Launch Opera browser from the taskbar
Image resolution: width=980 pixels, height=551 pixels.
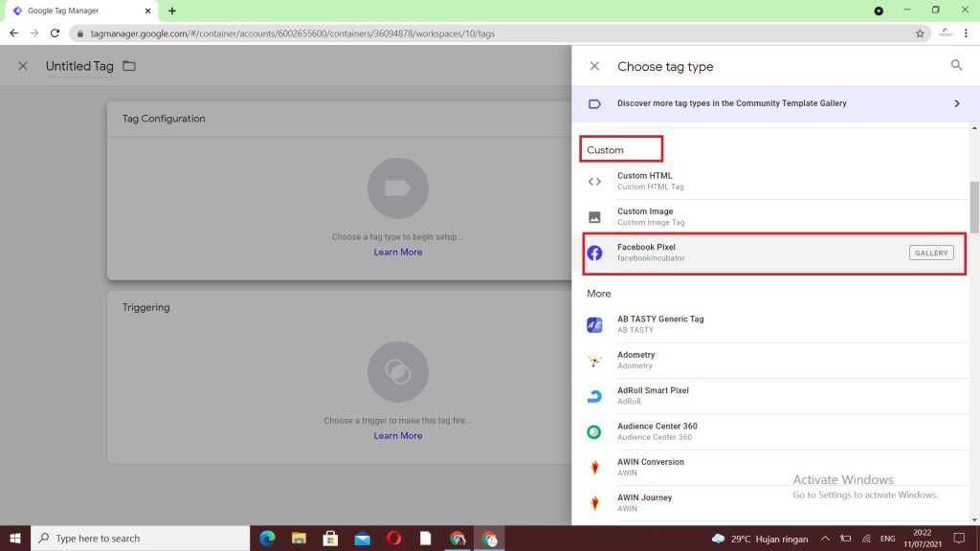tap(394, 539)
